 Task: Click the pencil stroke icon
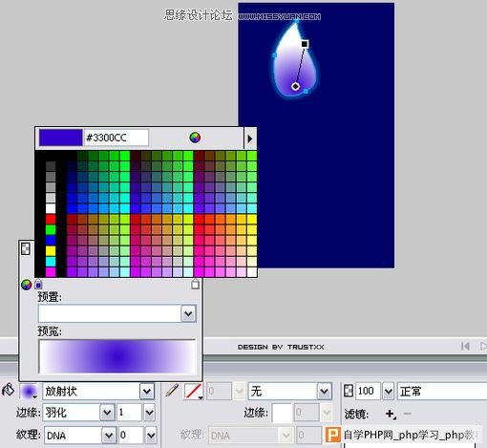point(172,391)
